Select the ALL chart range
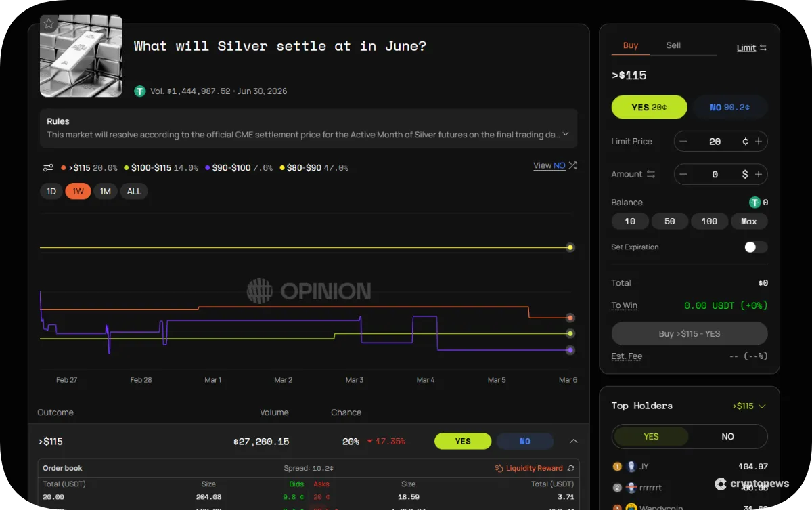The height and width of the screenshot is (510, 812). coord(134,191)
